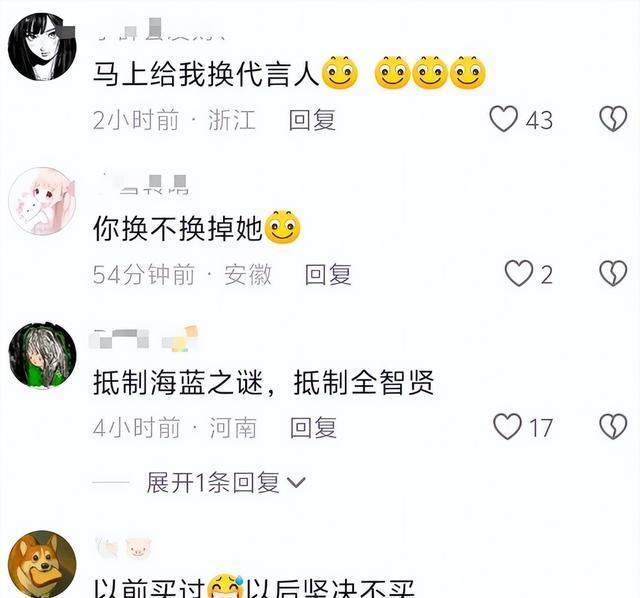Like the 抵制海蓝之谜 comment with 17 likes
Screen dimensions: 640x598
pyautogui.click(x=507, y=427)
